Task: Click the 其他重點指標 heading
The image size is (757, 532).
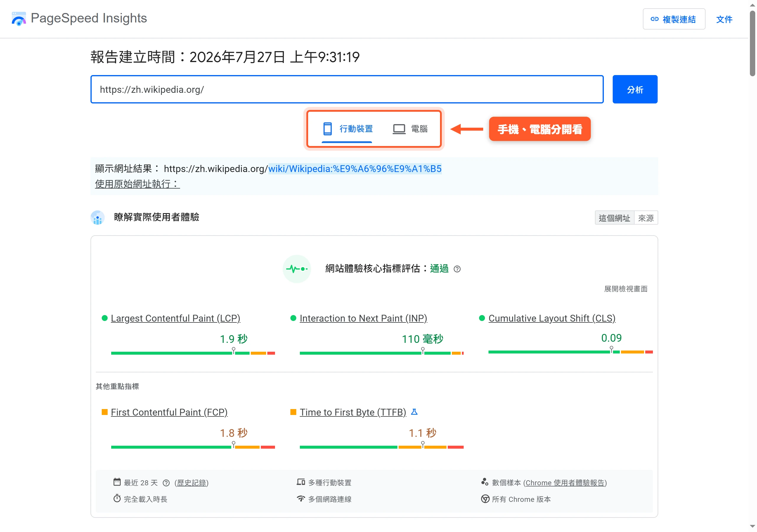Action: pos(117,386)
